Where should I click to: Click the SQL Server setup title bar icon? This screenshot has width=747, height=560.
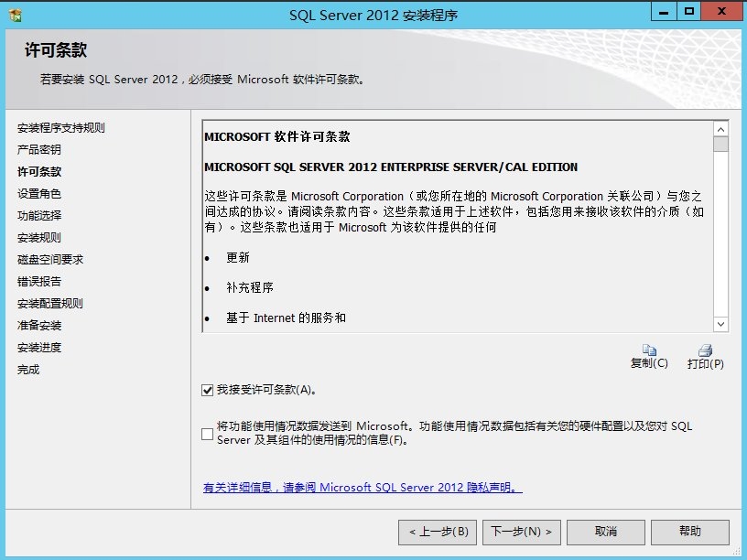(16, 16)
